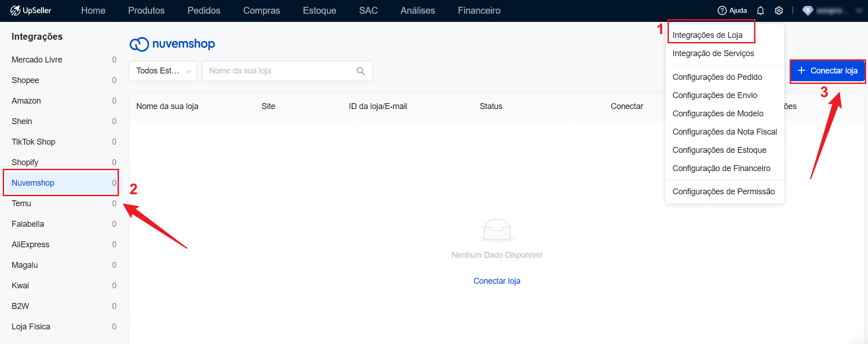Click the Nome da sua loja column header

(x=167, y=106)
